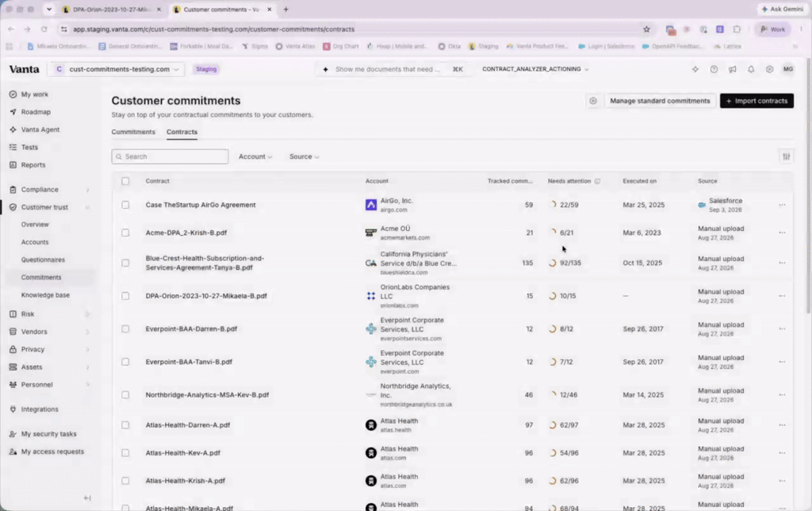Switch to the Commitments tab
The image size is (812, 511).
point(133,133)
